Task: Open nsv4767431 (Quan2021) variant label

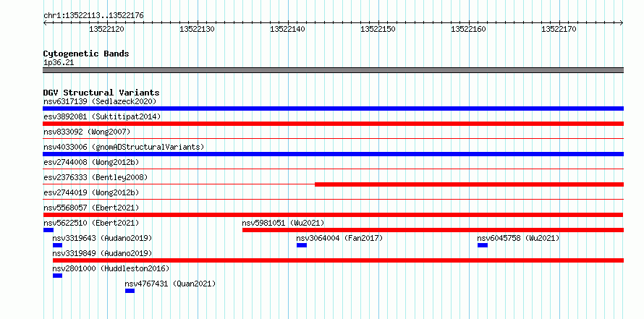Action: (x=171, y=284)
